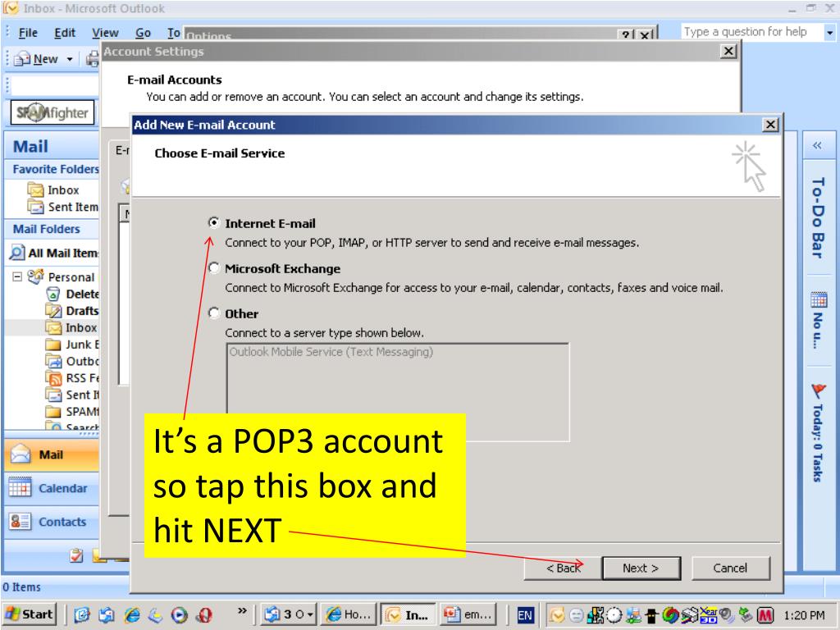Image resolution: width=840 pixels, height=630 pixels.
Task: Close the Account Settings window
Action: (728, 52)
